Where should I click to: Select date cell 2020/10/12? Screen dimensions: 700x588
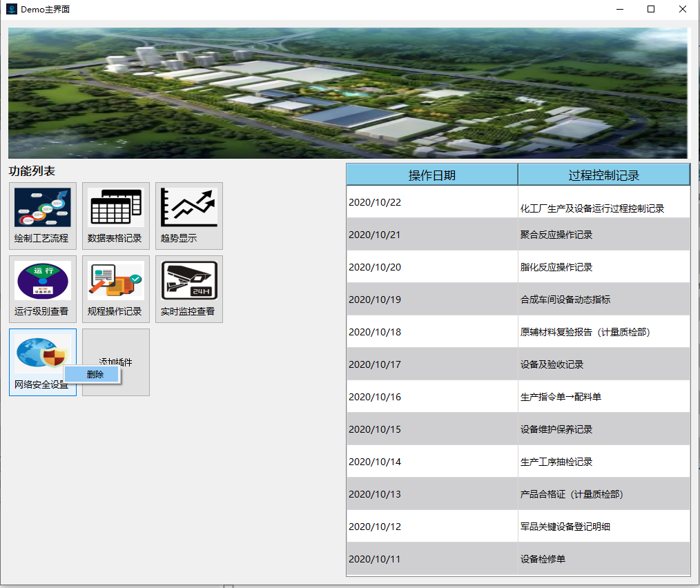[x=432, y=527]
